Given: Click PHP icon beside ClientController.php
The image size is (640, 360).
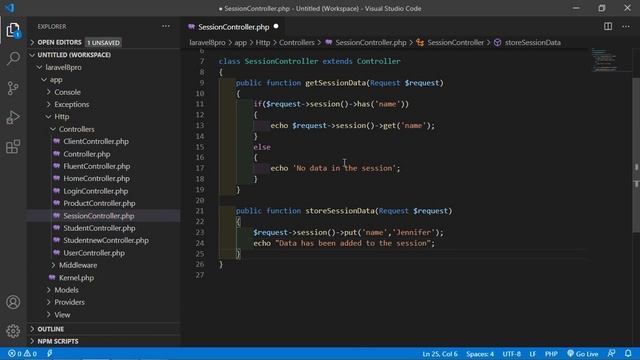Looking at the screenshot, I should (57, 141).
